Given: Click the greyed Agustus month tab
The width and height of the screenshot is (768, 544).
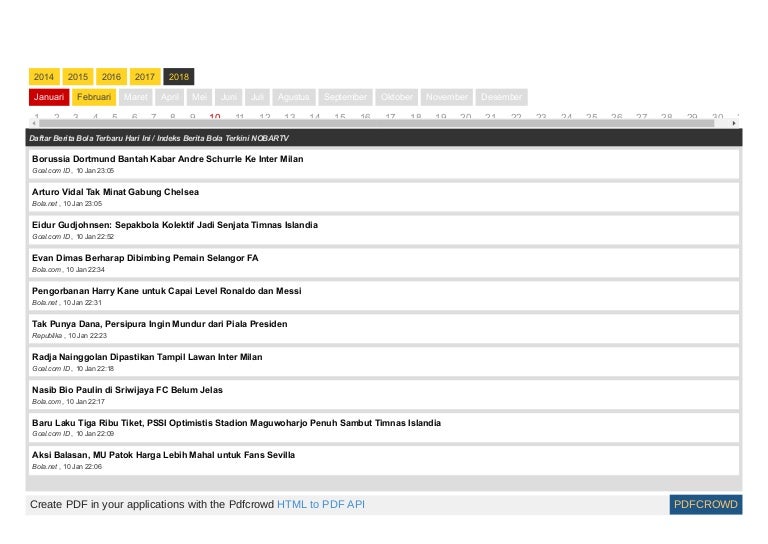Looking at the screenshot, I should coord(294,97).
